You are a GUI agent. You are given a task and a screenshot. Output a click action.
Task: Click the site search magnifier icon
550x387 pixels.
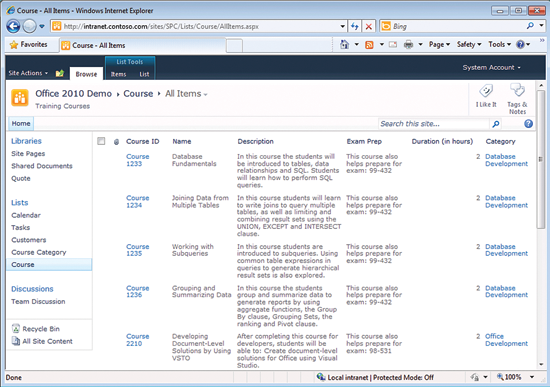coord(496,124)
